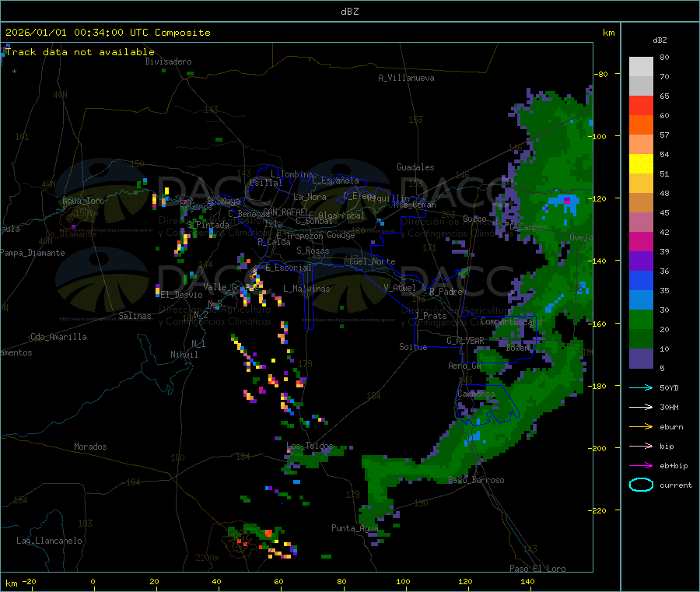Click the 'Aero_GA' map label
The width and height of the screenshot is (700, 592).
[464, 366]
